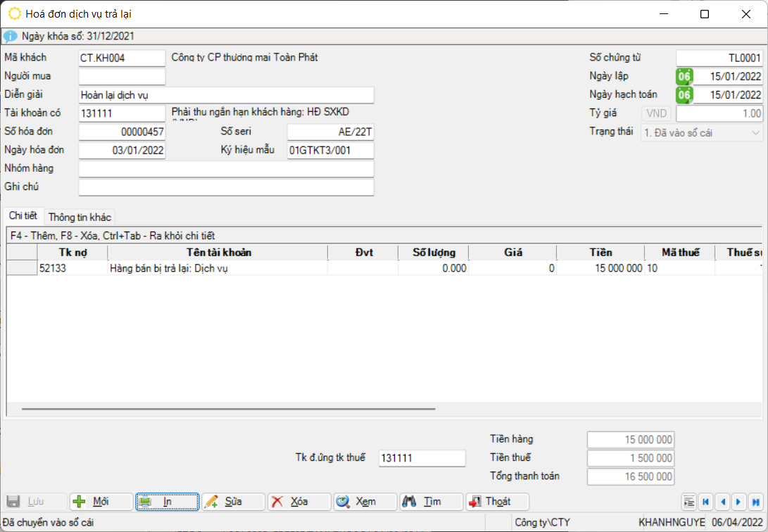The width and height of the screenshot is (768, 532).
Task: Expand the Trạng thái dropdown
Action: point(756,132)
